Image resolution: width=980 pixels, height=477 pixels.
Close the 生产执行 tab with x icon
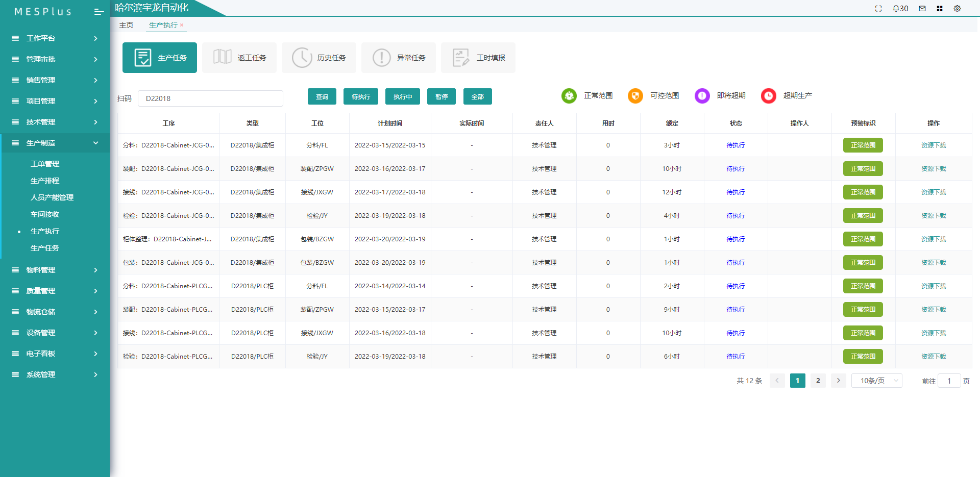point(182,25)
